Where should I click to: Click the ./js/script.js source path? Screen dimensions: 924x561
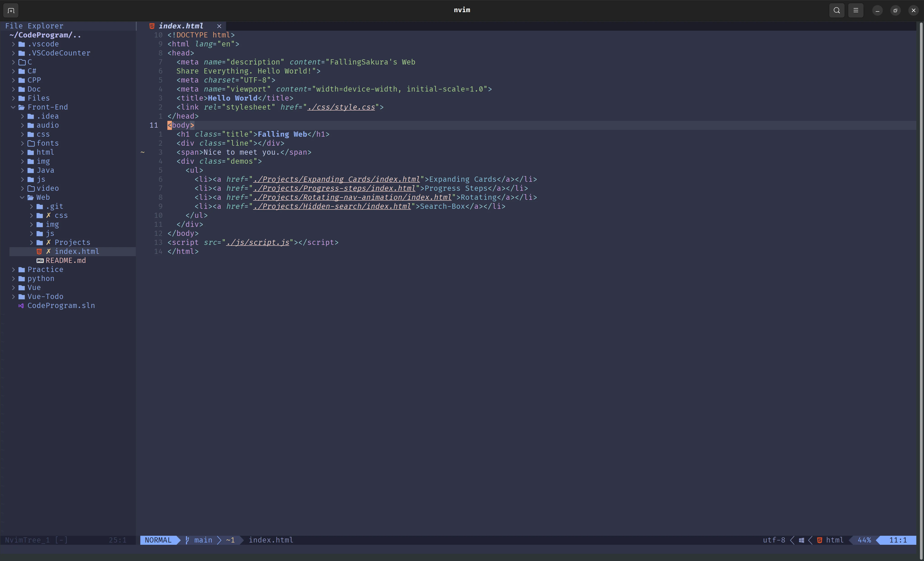(258, 242)
